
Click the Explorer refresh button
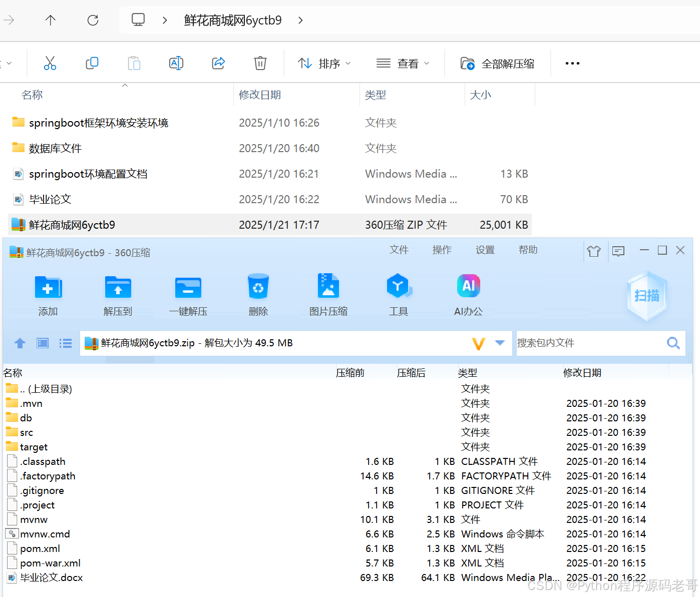(93, 20)
